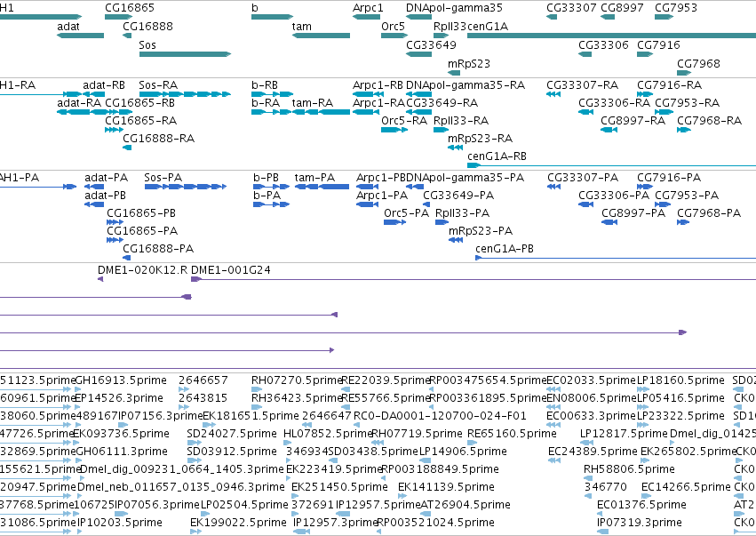Select the EC01376.5prime EST label

point(641,505)
